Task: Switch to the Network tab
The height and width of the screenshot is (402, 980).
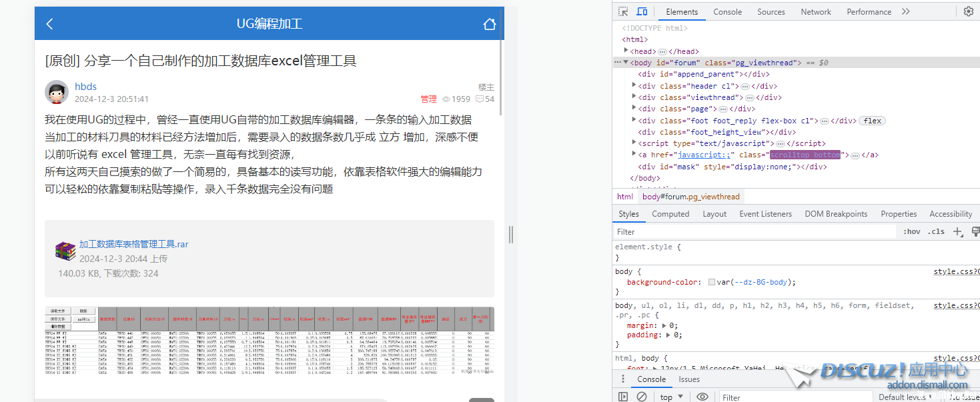Action: [816, 11]
